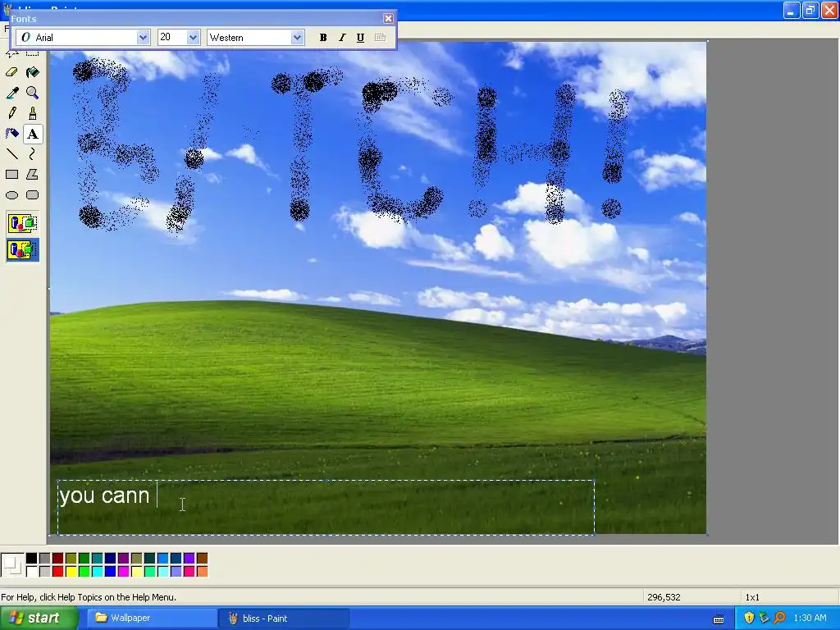
Task: Pick the brown color swatch
Action: point(202,559)
